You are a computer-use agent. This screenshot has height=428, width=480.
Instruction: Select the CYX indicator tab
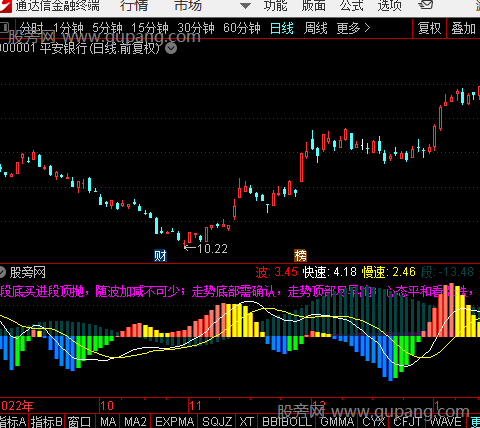pyautogui.click(x=373, y=422)
